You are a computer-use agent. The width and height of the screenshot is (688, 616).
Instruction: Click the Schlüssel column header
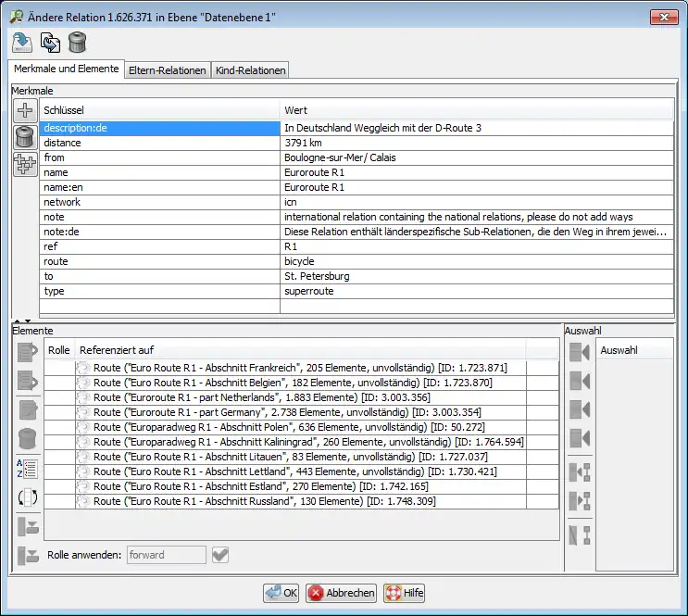[x=159, y=110]
